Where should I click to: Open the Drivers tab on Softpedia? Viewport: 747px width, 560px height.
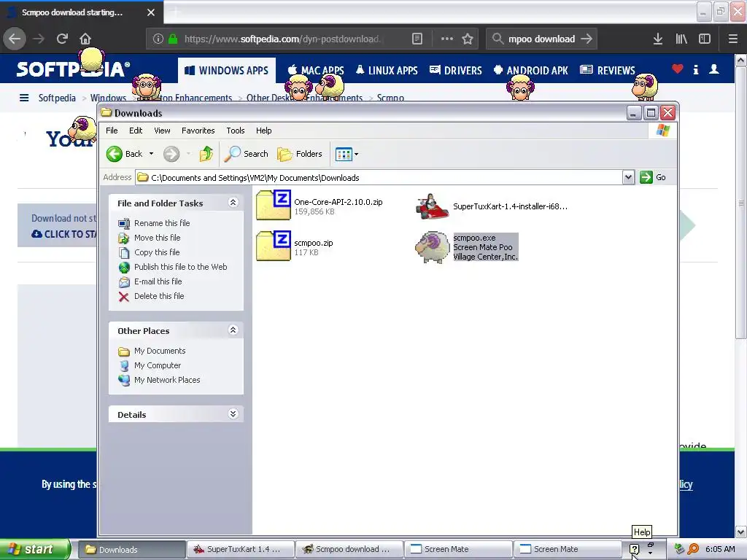[x=456, y=71]
